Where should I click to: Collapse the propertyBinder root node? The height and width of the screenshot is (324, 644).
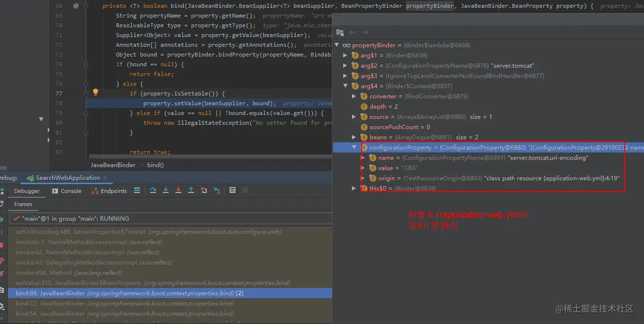336,45
